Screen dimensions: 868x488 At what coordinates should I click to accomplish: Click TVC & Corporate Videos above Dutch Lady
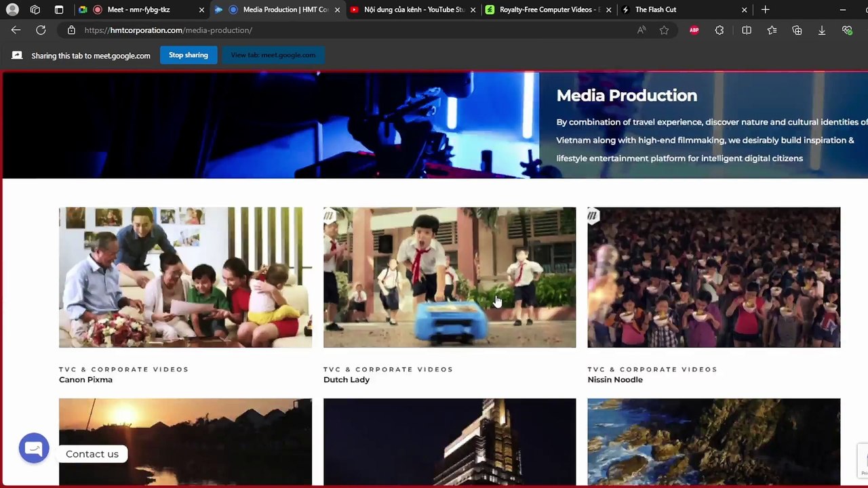pos(388,369)
